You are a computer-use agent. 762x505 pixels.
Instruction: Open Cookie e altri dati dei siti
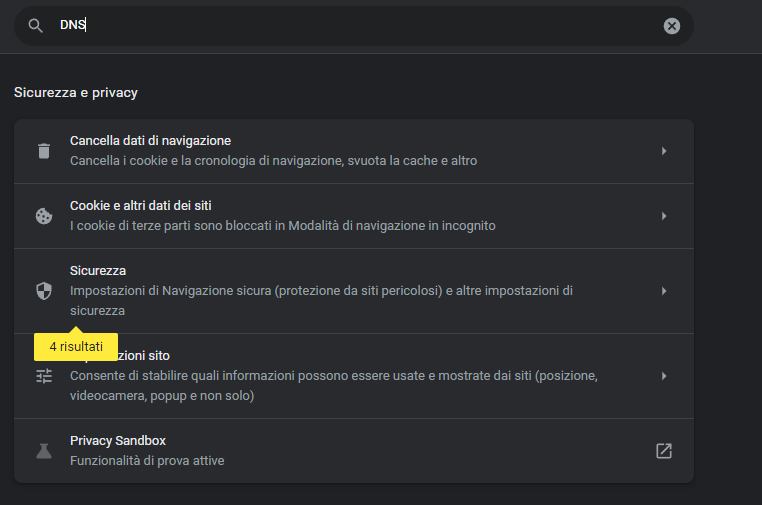pyautogui.click(x=140, y=206)
